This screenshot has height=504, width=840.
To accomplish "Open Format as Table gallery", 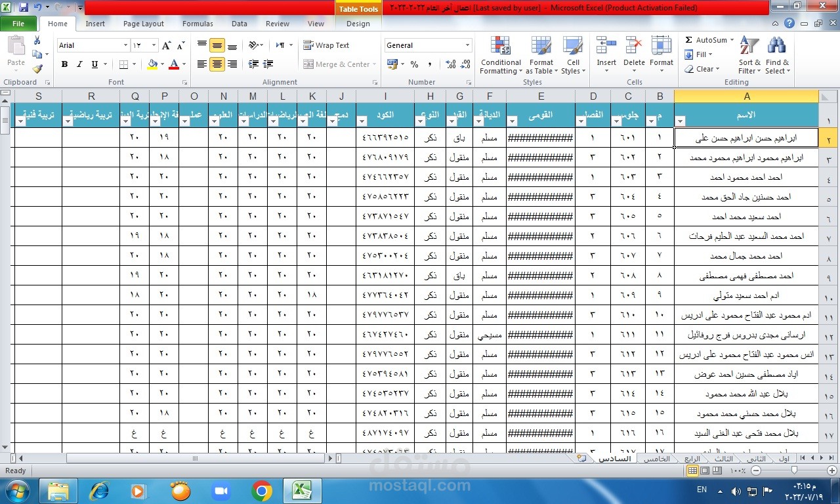I will 541,56.
